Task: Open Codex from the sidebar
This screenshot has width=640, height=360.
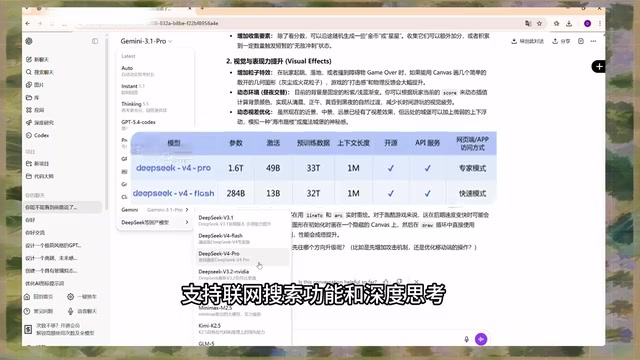Action: pyautogui.click(x=38, y=135)
